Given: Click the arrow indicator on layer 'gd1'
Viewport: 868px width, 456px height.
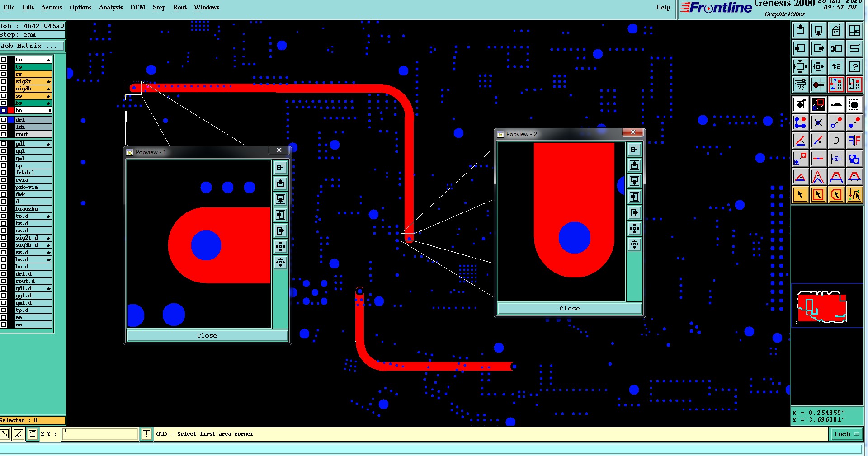Looking at the screenshot, I should click(49, 144).
